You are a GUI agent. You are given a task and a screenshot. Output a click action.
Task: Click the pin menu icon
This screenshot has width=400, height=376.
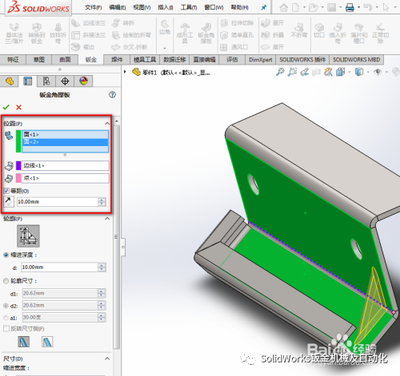(x=264, y=7)
